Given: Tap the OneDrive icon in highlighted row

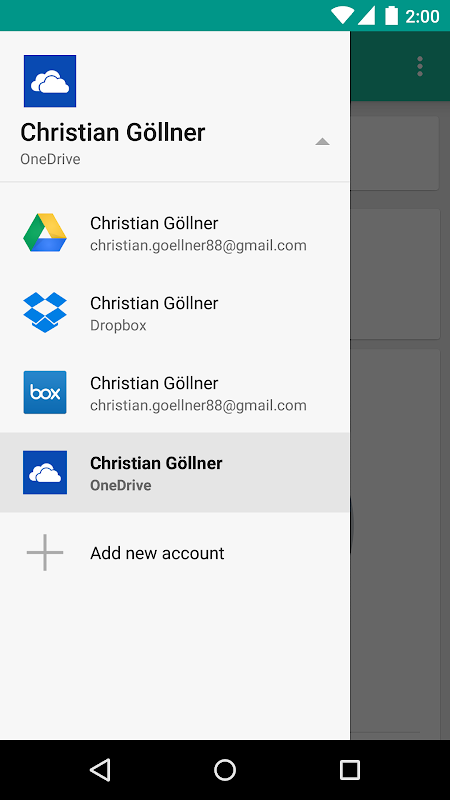Looking at the screenshot, I should (45, 472).
